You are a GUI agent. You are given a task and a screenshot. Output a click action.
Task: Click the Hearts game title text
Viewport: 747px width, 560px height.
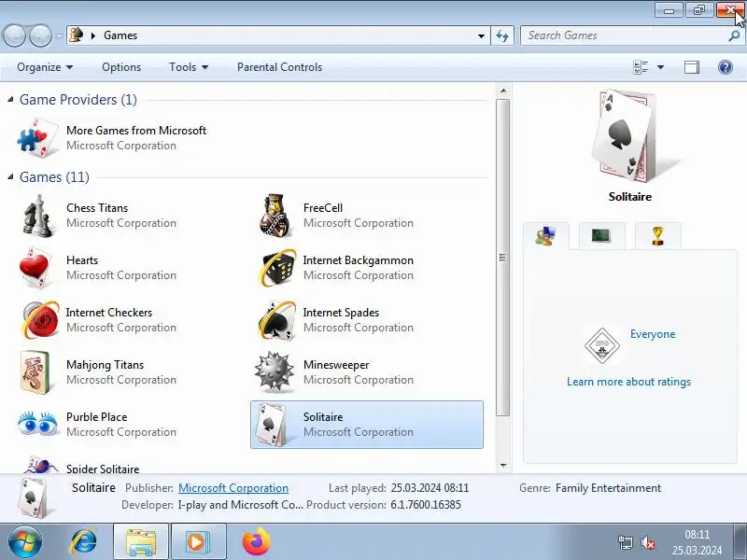click(x=82, y=260)
